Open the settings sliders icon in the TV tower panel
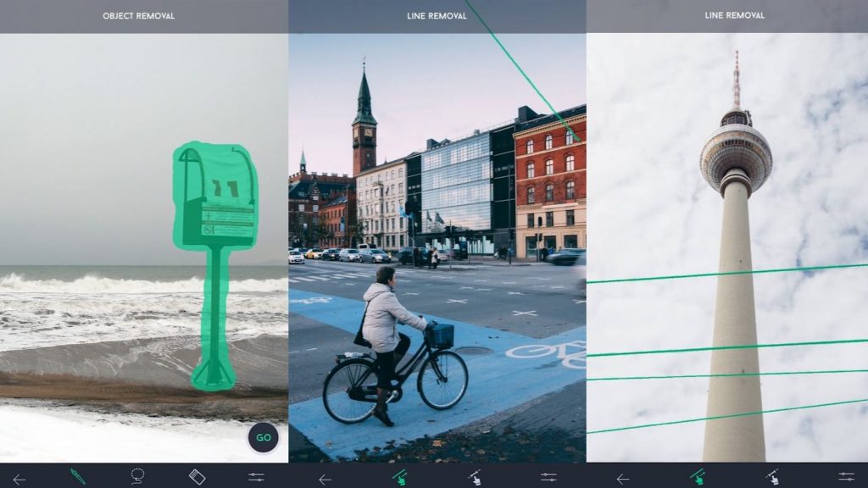This screenshot has width=868, height=488. [x=847, y=476]
